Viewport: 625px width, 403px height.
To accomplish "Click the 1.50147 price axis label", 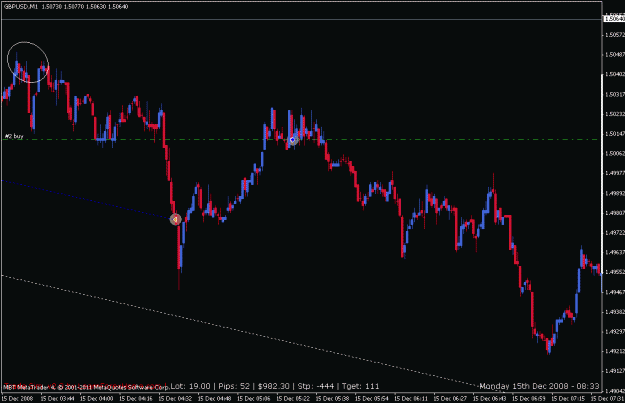I will tap(615, 134).
